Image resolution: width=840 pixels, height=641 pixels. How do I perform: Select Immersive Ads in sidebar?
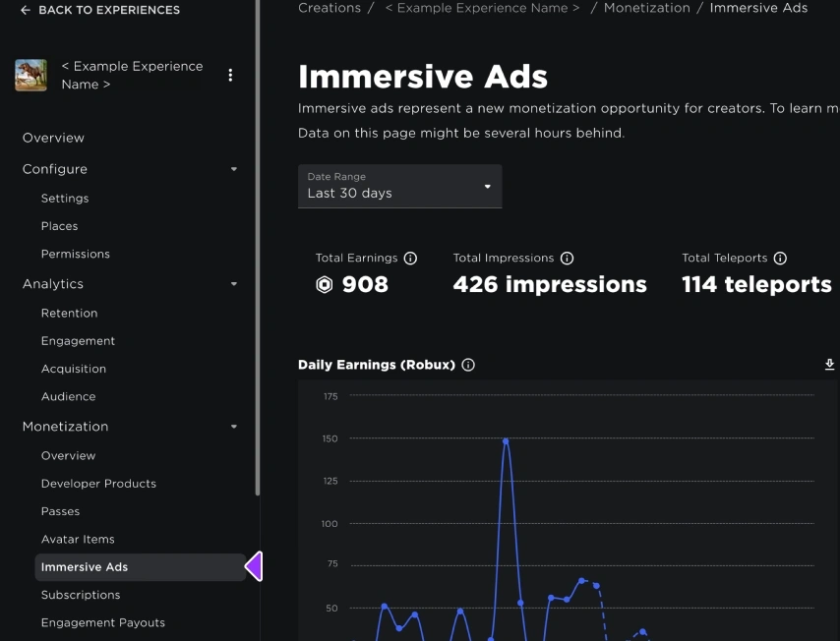click(x=141, y=567)
